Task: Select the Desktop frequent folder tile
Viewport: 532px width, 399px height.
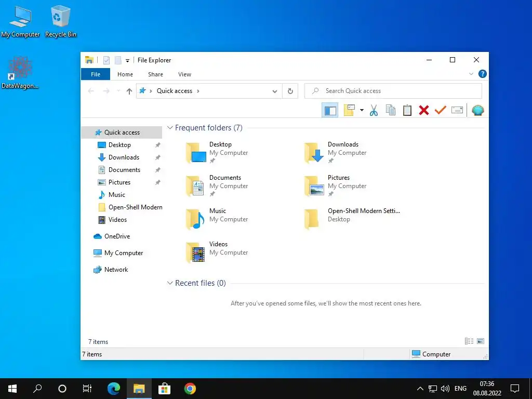Action: pos(217,152)
